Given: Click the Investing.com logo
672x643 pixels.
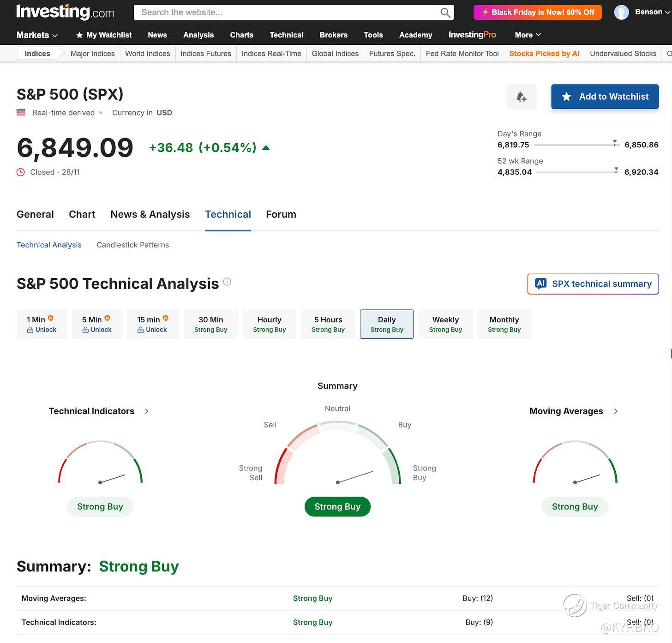Looking at the screenshot, I should coord(65,12).
